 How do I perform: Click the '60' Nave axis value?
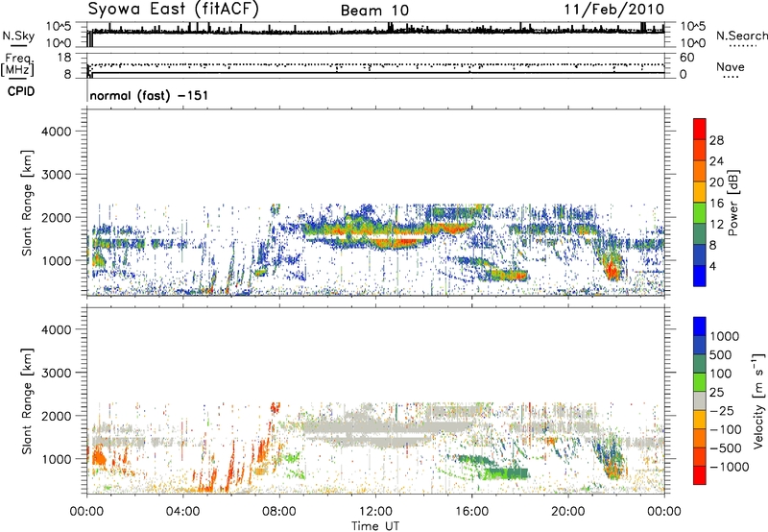coord(686,58)
